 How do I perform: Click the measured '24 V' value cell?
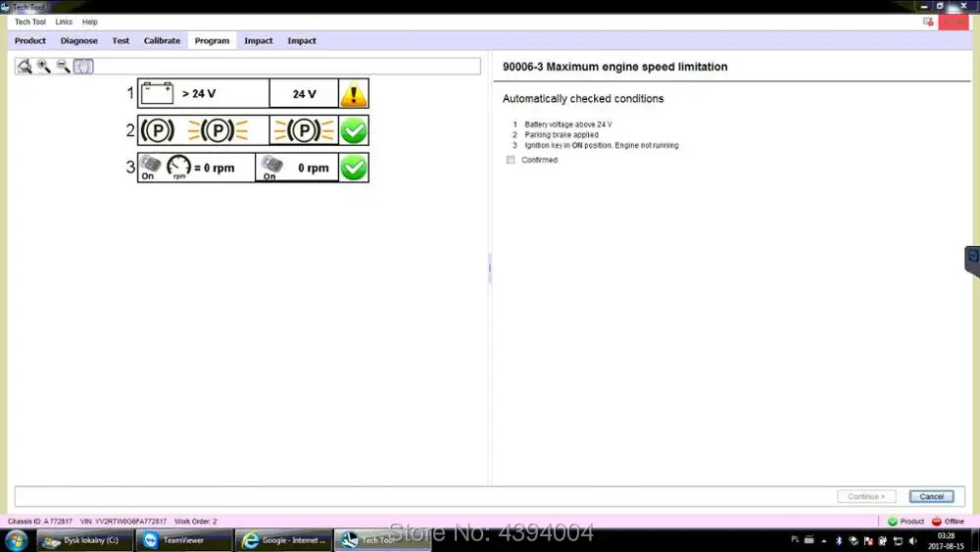tap(305, 94)
